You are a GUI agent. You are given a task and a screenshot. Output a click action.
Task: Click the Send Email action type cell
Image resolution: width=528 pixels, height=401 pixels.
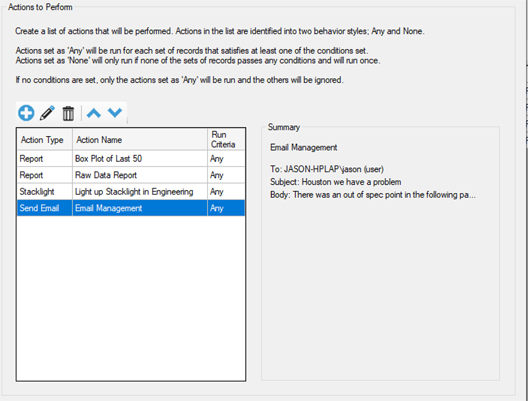[x=44, y=208]
